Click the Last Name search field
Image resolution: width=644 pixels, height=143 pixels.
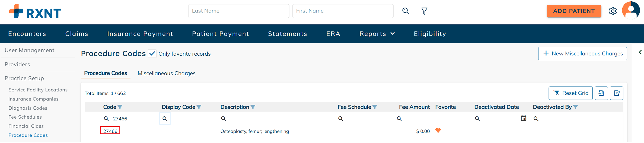(x=238, y=11)
